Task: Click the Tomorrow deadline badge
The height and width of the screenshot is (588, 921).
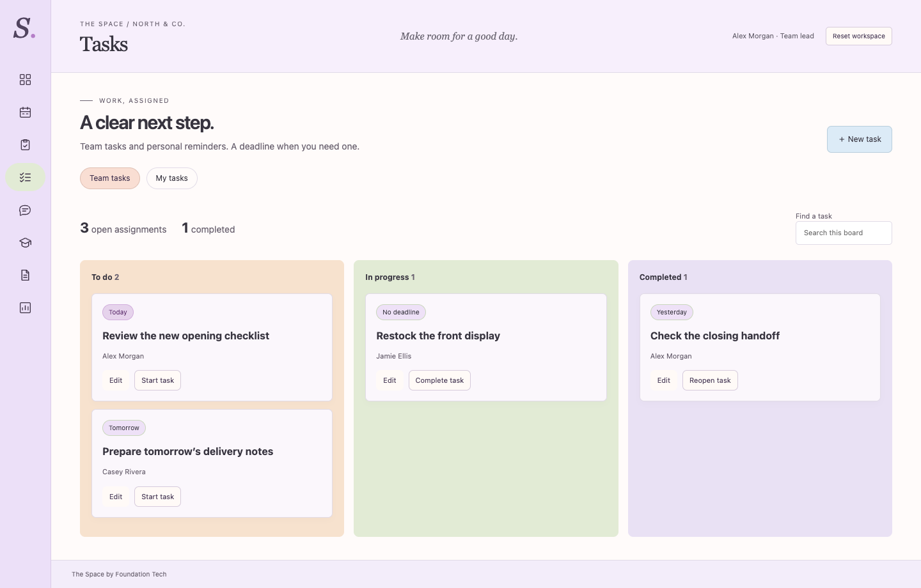Action: [x=124, y=428]
